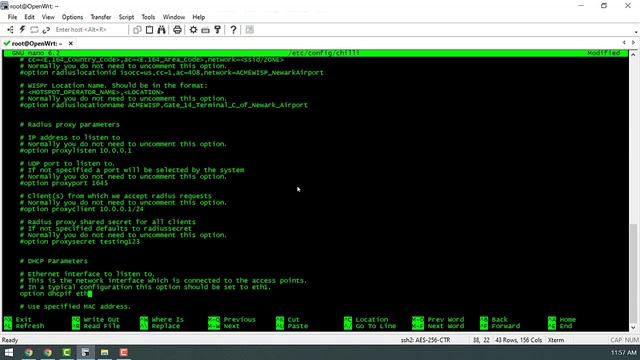
Task: Click the Connect in Tab toolbar icon
Action: click(34, 30)
